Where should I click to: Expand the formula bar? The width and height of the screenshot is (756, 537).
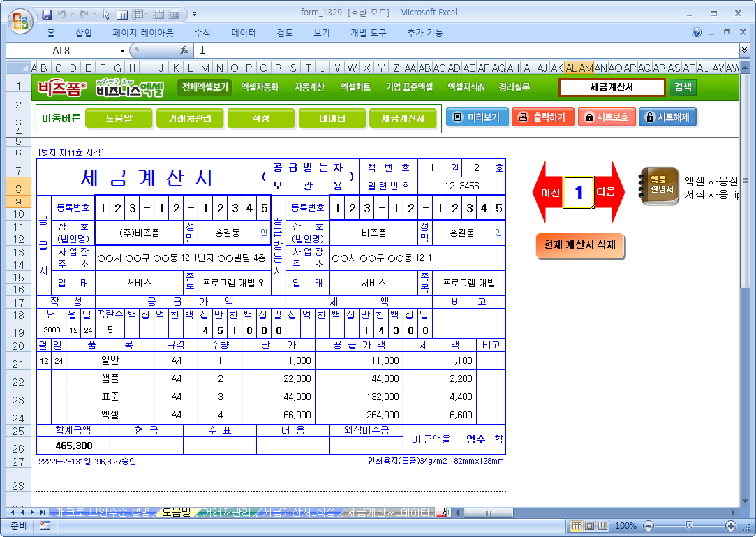point(744,50)
